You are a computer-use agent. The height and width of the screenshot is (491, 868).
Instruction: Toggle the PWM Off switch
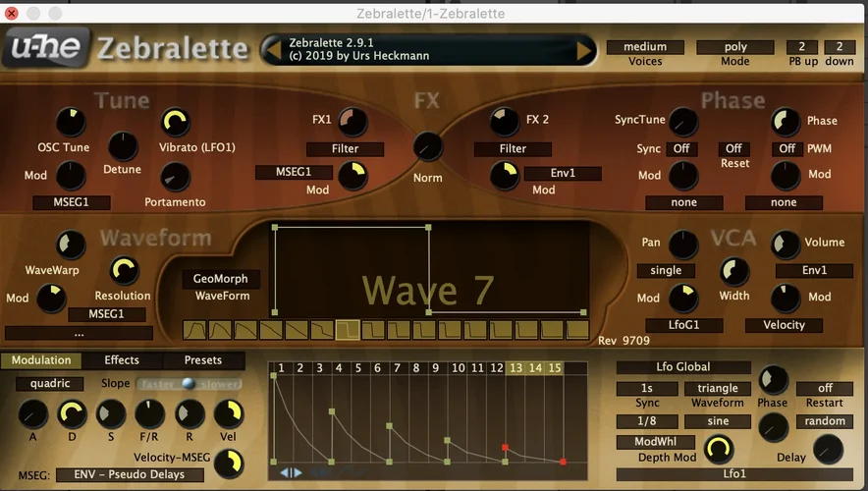(x=786, y=149)
